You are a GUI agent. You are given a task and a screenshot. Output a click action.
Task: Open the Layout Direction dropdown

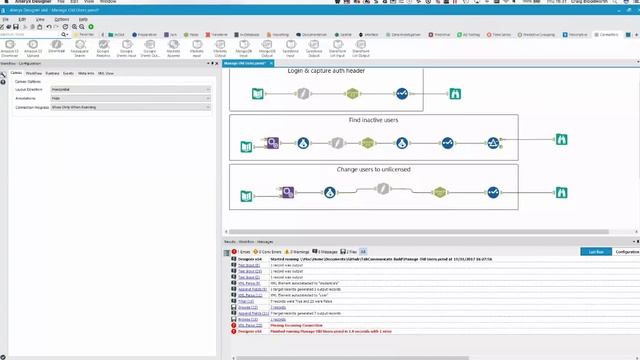[x=131, y=89]
